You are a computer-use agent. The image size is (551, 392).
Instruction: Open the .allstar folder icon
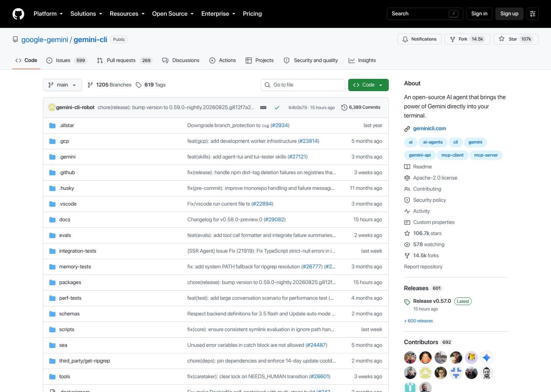[52, 126]
